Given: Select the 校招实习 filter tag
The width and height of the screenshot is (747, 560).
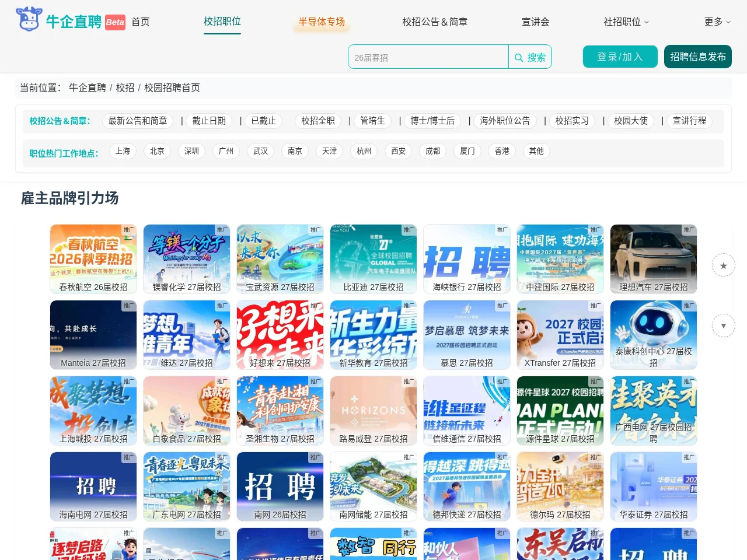Looking at the screenshot, I should point(572,121).
